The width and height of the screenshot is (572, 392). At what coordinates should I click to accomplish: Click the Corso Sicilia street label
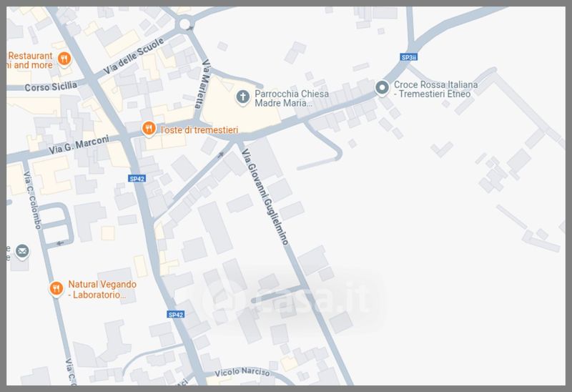pos(51,87)
